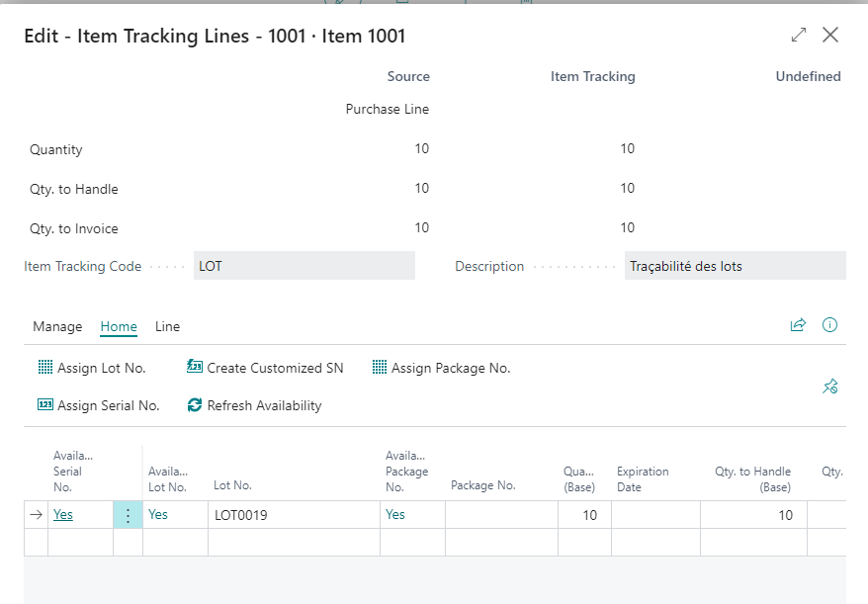Click the Assign Lot No. grid icon
The image size is (868, 604).
coord(45,367)
